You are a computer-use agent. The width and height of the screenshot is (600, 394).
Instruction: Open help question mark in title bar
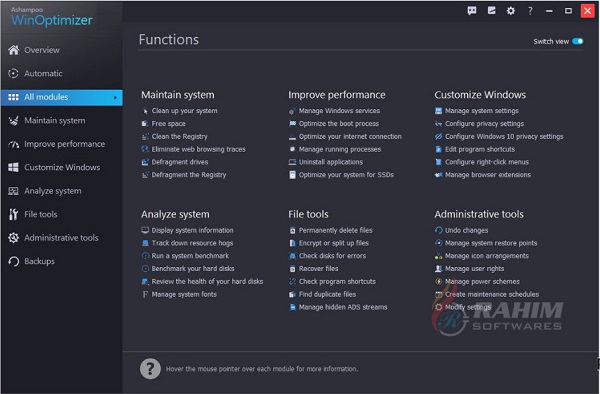point(530,11)
